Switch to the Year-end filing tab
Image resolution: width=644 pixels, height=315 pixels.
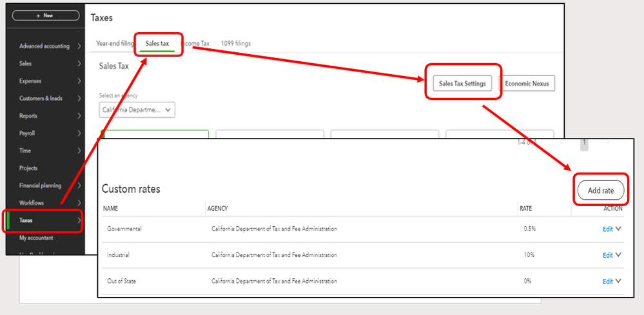[x=115, y=43]
